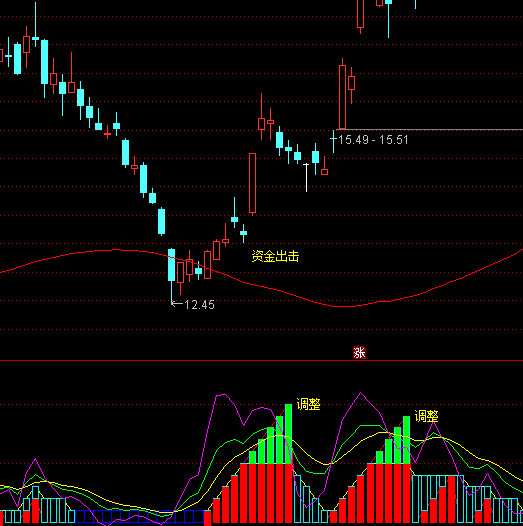
Task: Click the tallest green bar by the second 调整
Action: click(406, 440)
